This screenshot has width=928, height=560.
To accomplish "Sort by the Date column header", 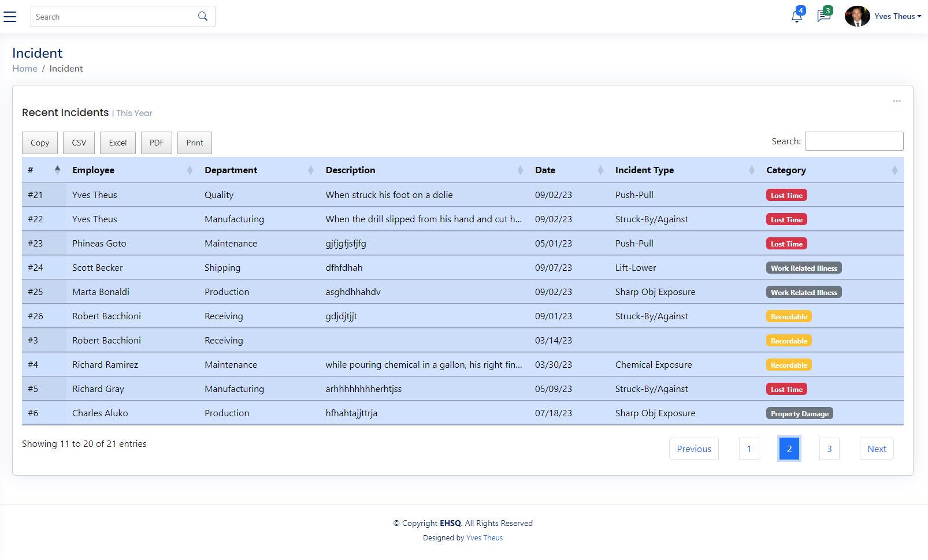I will click(x=545, y=170).
